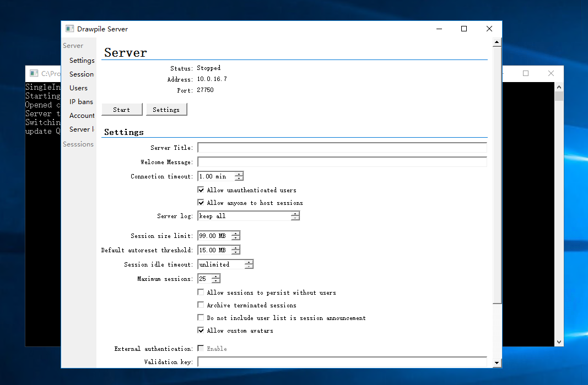Enable External authentication checkbox

click(201, 348)
